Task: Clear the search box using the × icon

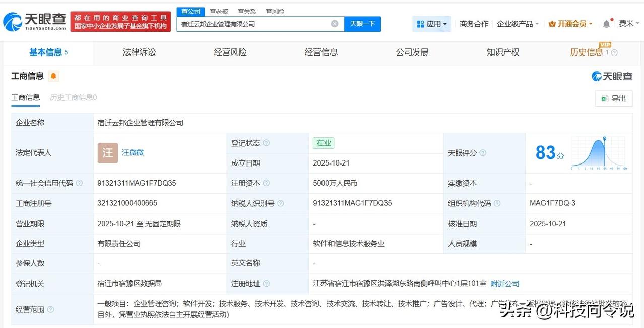Action: (334, 23)
